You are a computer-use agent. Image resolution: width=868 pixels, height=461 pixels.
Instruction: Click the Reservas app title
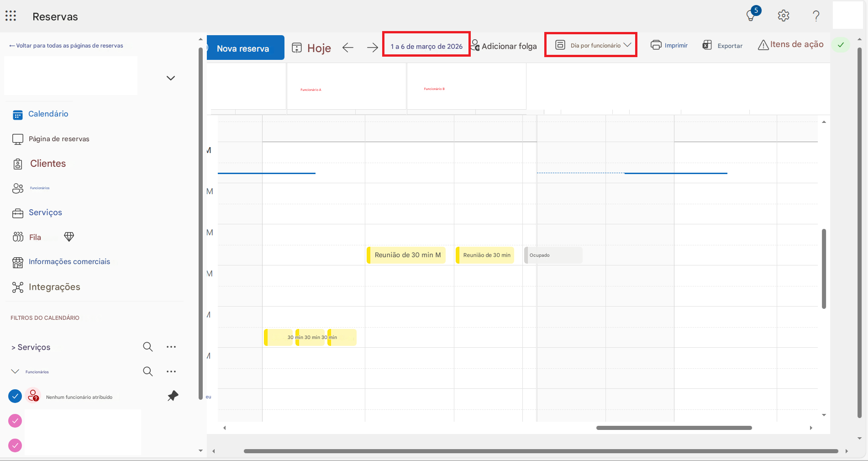pos(55,17)
